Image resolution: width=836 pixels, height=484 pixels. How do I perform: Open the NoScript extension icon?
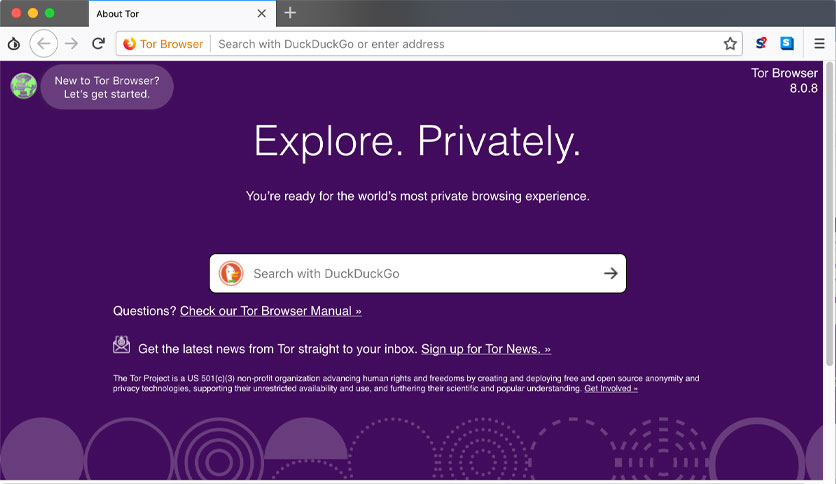761,43
